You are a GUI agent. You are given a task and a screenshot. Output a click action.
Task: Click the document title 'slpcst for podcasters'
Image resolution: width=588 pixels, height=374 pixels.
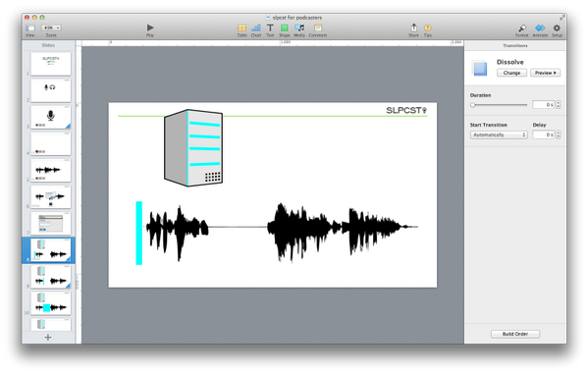(297, 18)
